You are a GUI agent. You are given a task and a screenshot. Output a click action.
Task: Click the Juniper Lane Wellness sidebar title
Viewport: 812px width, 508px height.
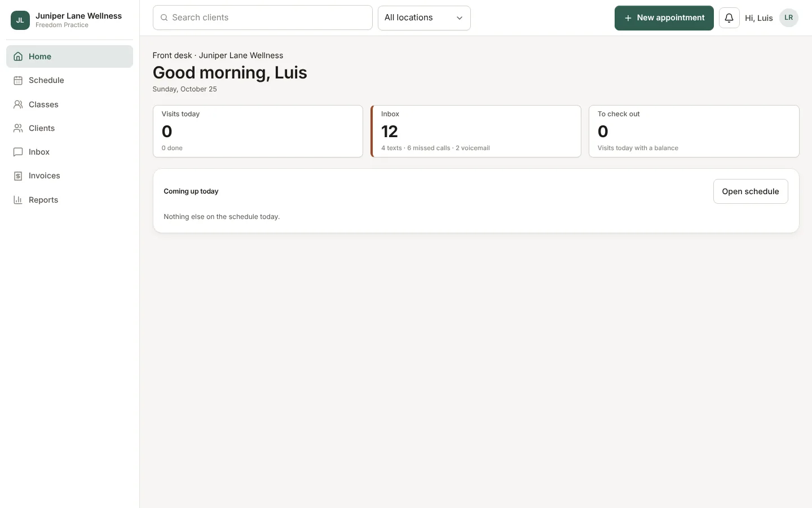point(79,16)
